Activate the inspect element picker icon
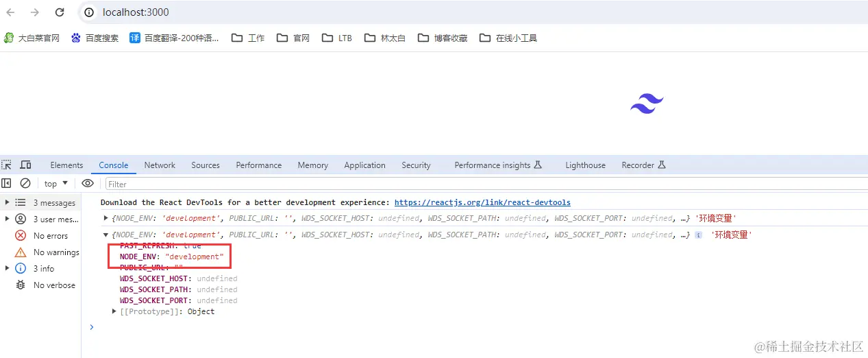This screenshot has width=868, height=358. click(7, 165)
